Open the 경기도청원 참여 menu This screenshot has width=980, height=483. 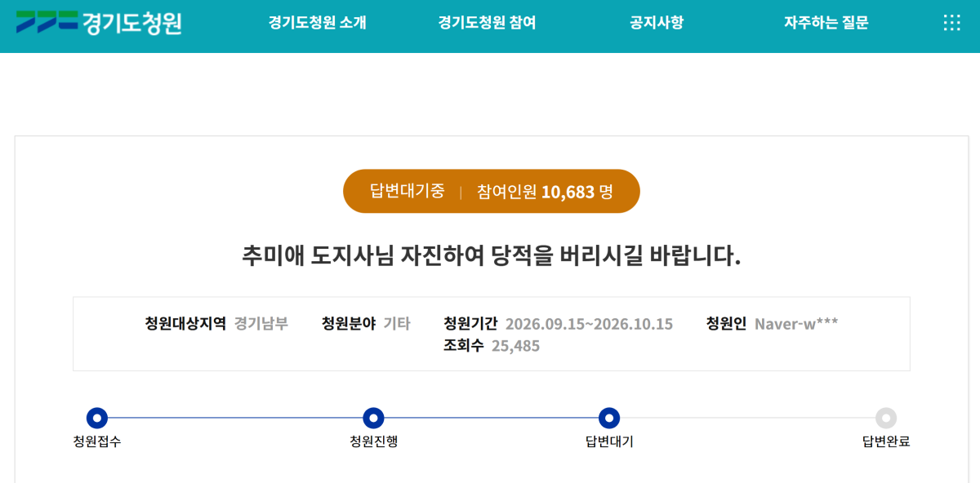tap(487, 23)
